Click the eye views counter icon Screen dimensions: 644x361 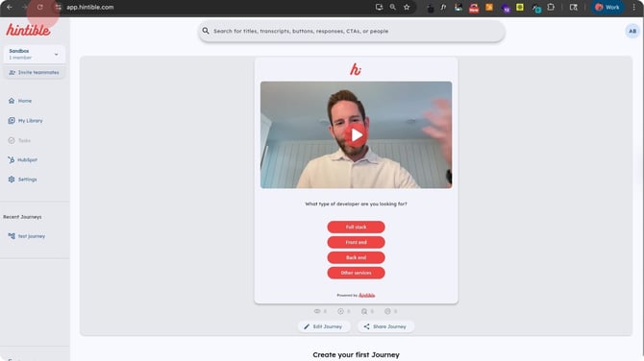317,311
